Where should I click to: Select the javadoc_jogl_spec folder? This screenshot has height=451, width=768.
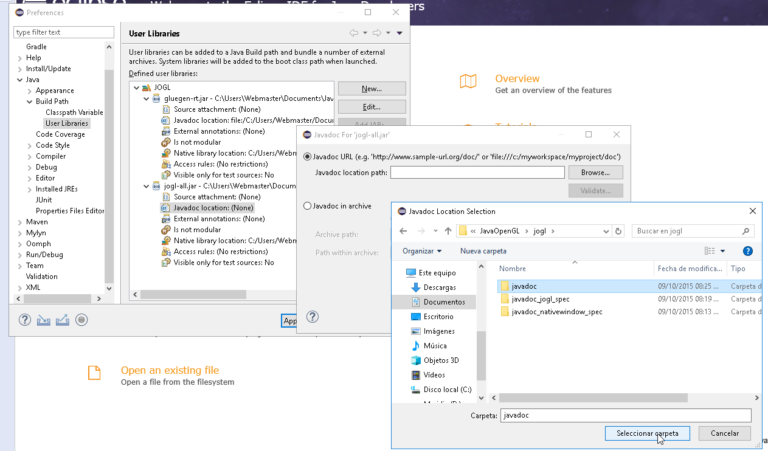click(x=540, y=298)
